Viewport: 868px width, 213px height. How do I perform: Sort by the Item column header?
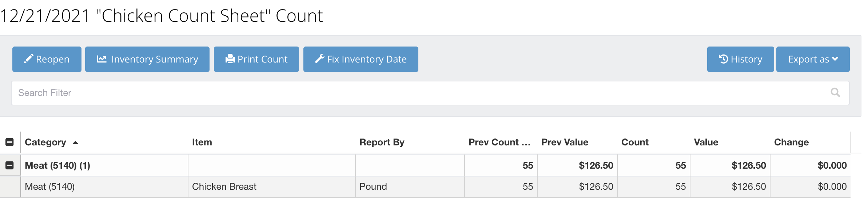(x=202, y=142)
